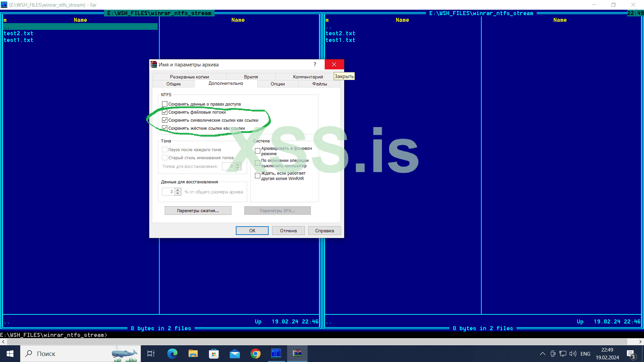Switch to the Файлы tab

[x=319, y=84]
